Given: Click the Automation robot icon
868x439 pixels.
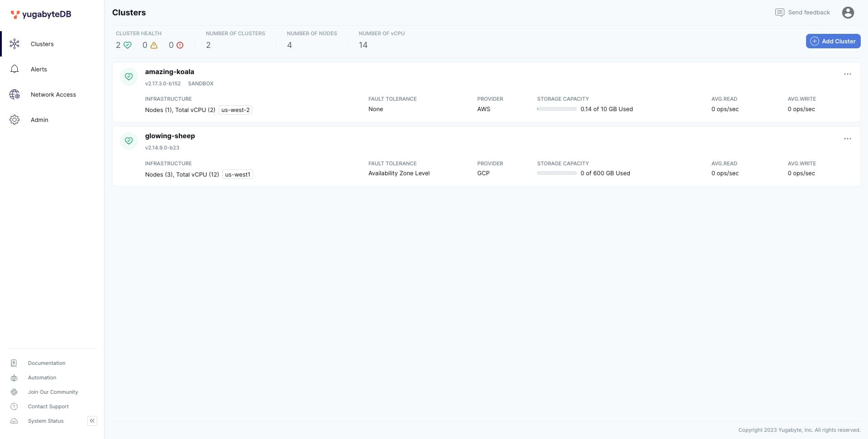Looking at the screenshot, I should click(14, 378).
